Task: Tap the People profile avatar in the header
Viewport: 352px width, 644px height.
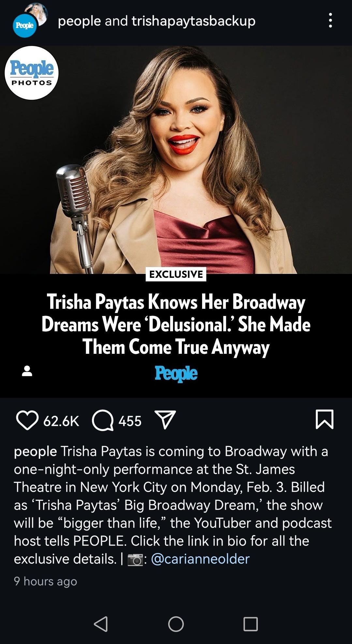Action: (25, 25)
